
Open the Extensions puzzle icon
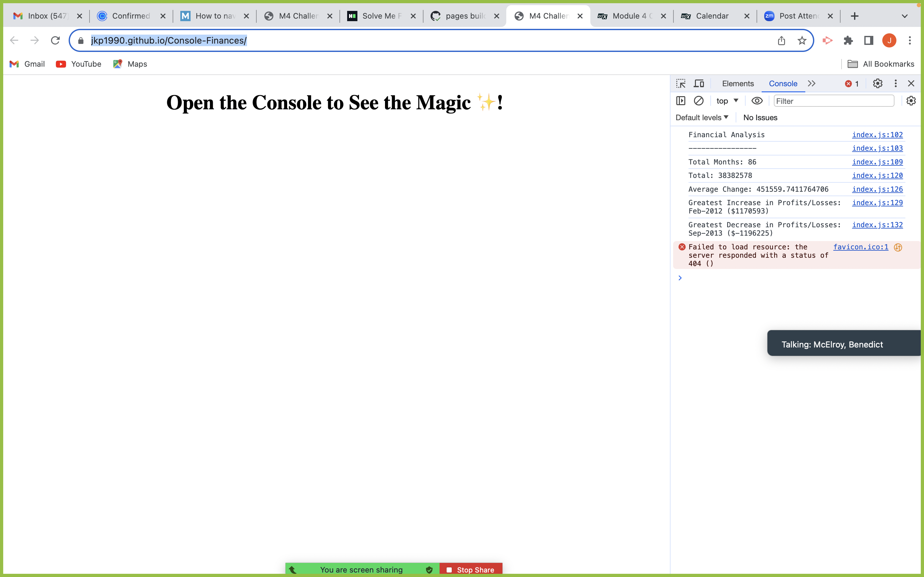click(x=848, y=40)
